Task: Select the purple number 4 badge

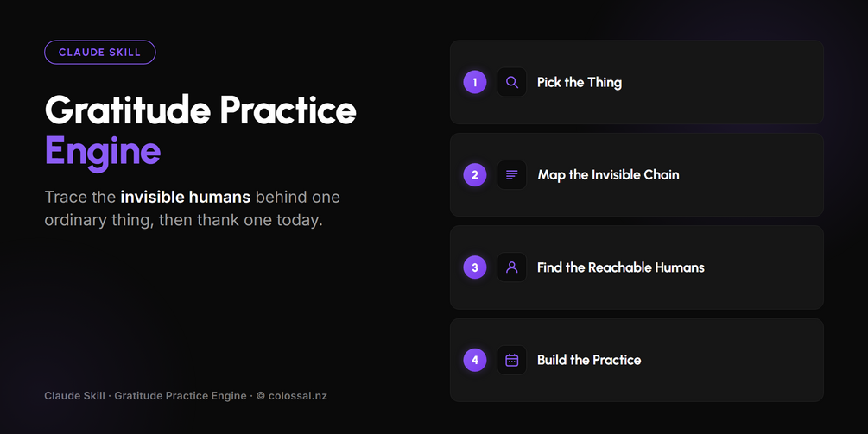Action: coord(475,360)
